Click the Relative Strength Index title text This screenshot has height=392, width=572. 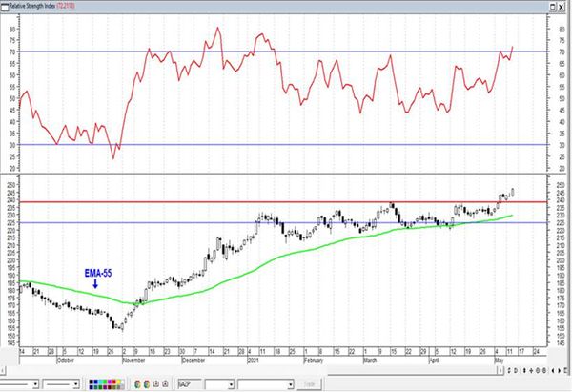point(32,6)
